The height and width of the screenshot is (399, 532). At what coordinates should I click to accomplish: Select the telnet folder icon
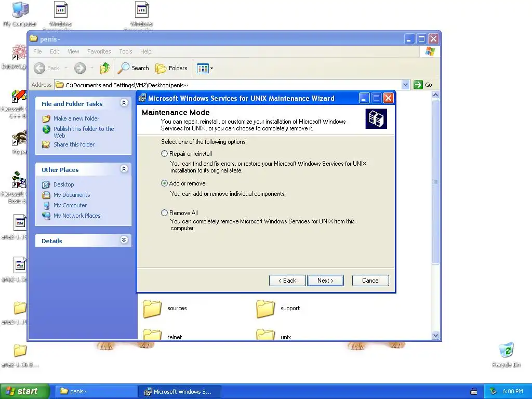[x=152, y=334]
